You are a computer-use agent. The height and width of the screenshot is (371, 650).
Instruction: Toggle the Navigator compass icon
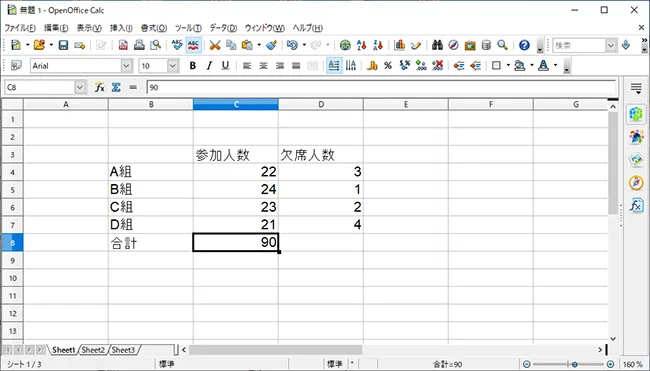[x=454, y=45]
